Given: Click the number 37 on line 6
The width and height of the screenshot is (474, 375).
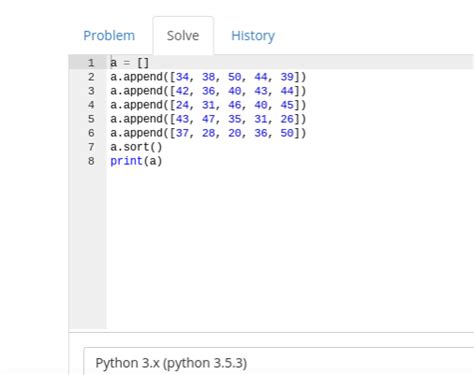Looking at the screenshot, I should [182, 133].
